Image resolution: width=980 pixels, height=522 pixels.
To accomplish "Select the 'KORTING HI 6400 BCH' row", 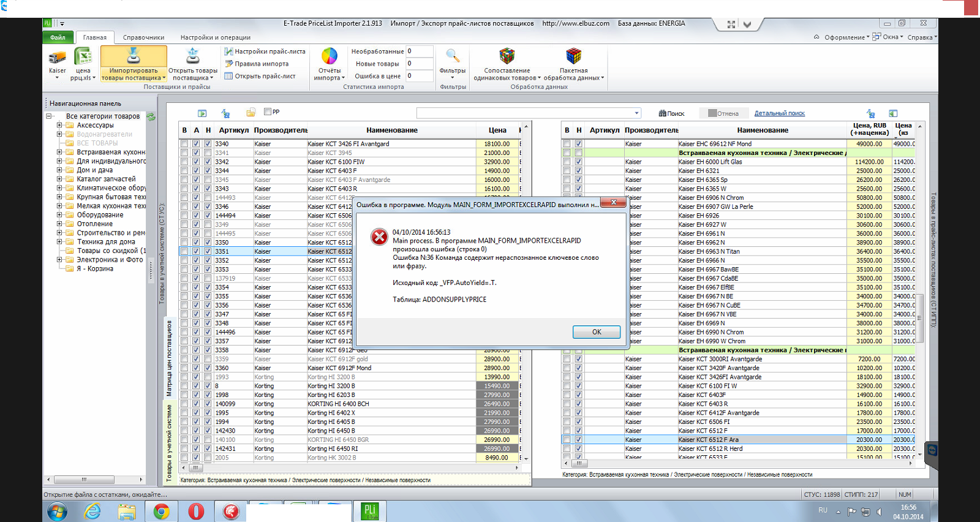I will pos(350,404).
